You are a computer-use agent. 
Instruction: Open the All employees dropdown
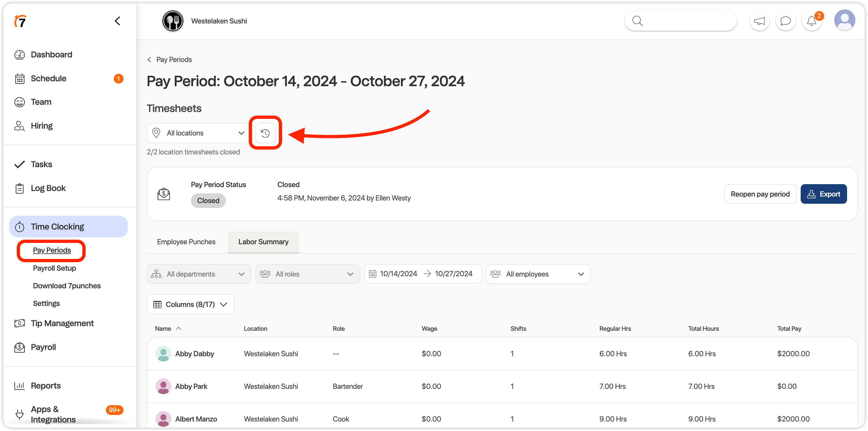(x=538, y=274)
